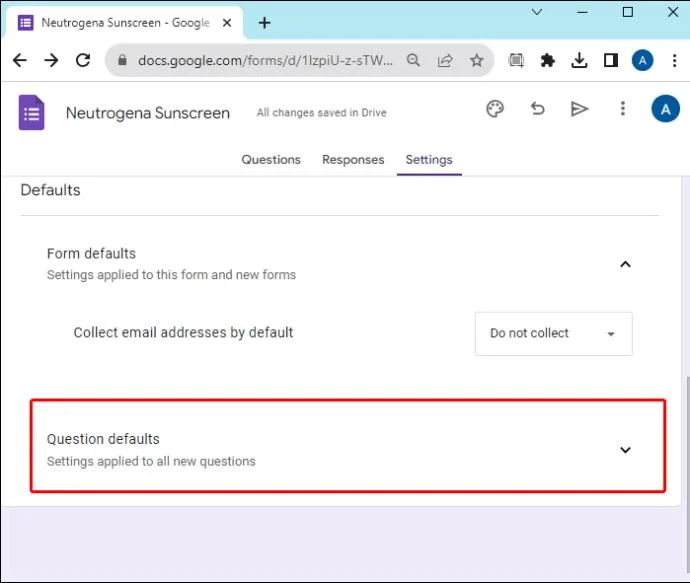
Task: Open the Chrome three-dot menu
Action: point(674,60)
